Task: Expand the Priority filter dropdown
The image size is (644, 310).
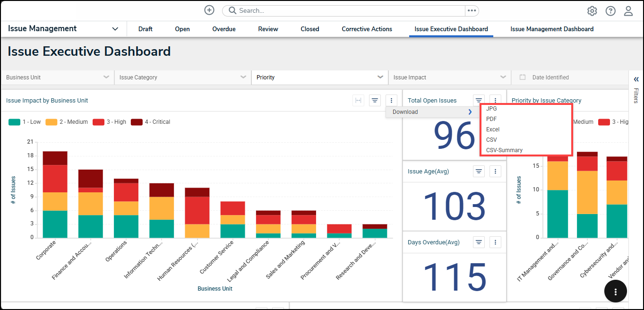Action: (x=319, y=77)
